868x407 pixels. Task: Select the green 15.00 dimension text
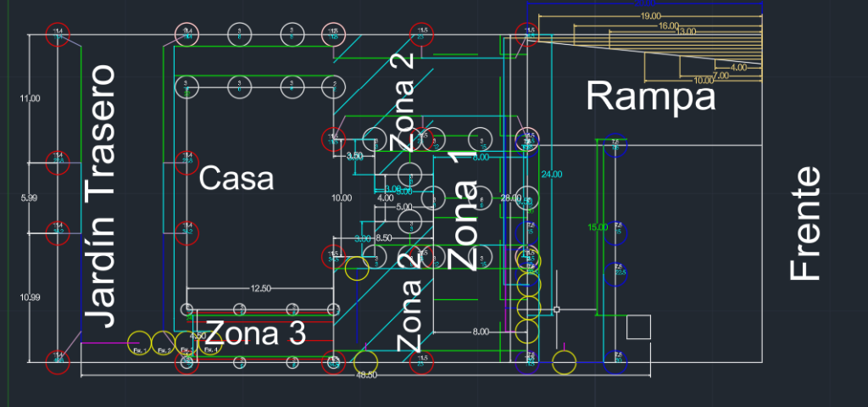pos(598,226)
